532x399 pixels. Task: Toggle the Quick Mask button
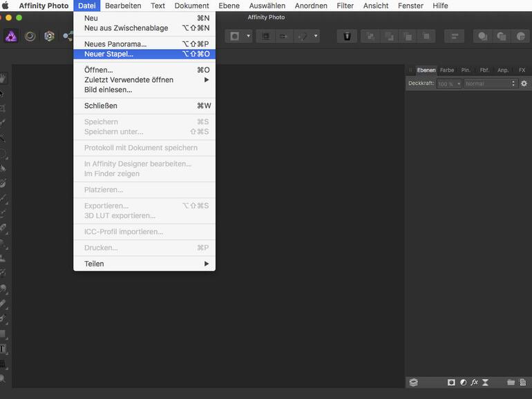coord(235,36)
